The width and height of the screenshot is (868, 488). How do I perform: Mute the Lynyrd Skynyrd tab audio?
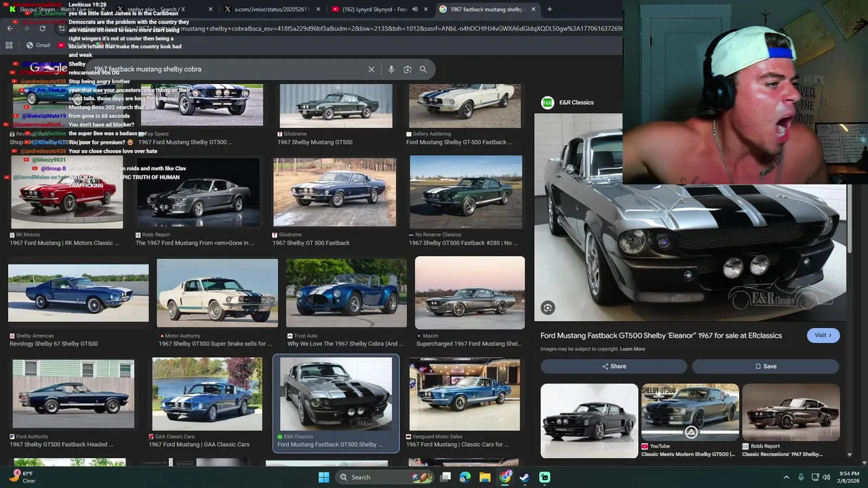point(414,9)
